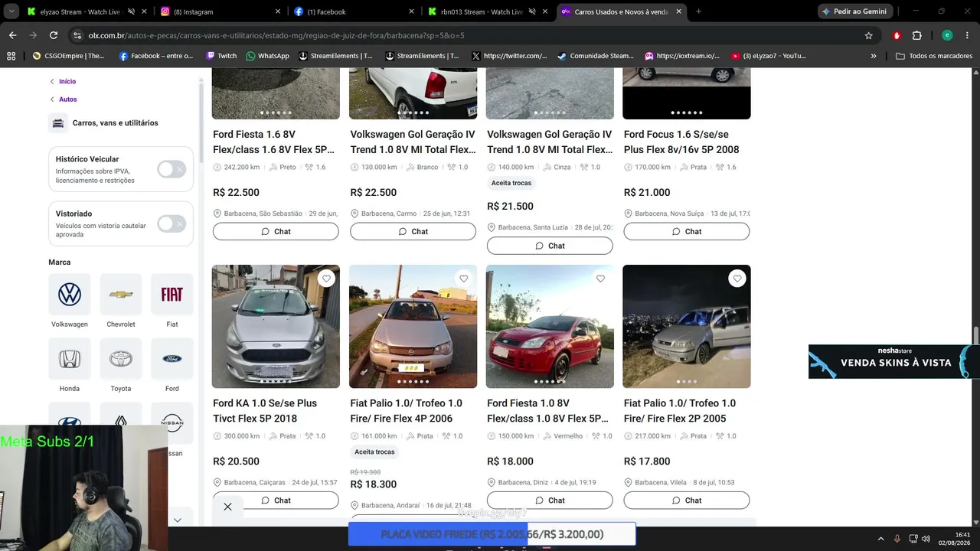This screenshot has width=980, height=551.
Task: Open the Comunidade Steam bookmark
Action: [x=596, y=56]
